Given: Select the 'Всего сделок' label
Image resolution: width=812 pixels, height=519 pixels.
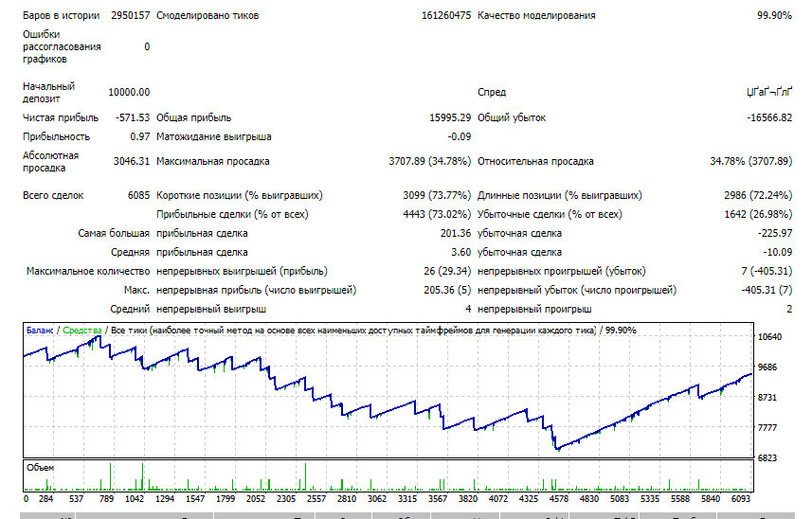Looking at the screenshot, I should 53,195.
